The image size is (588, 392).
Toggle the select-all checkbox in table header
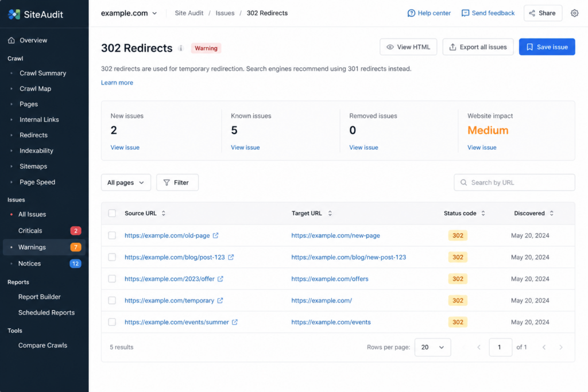pos(112,214)
